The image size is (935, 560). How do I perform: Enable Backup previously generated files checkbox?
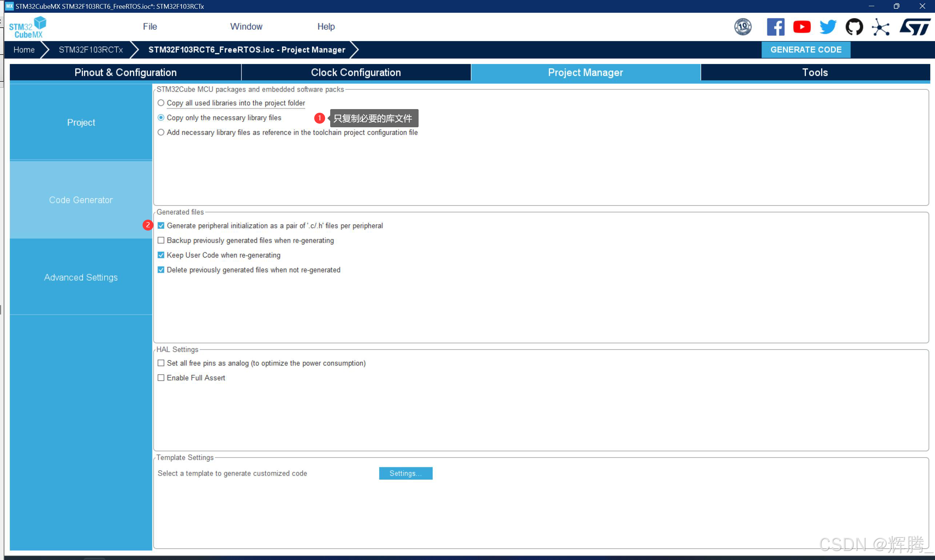coord(161,240)
